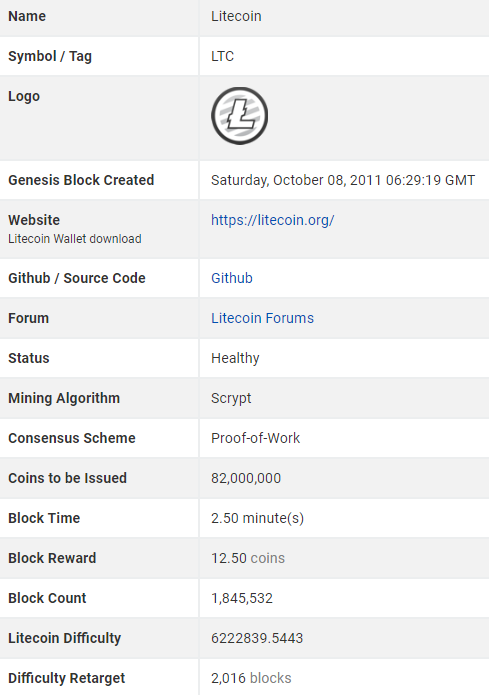Viewport: 489px width, 695px height.
Task: Click the 6222839.5443 difficulty value
Action: click(257, 638)
